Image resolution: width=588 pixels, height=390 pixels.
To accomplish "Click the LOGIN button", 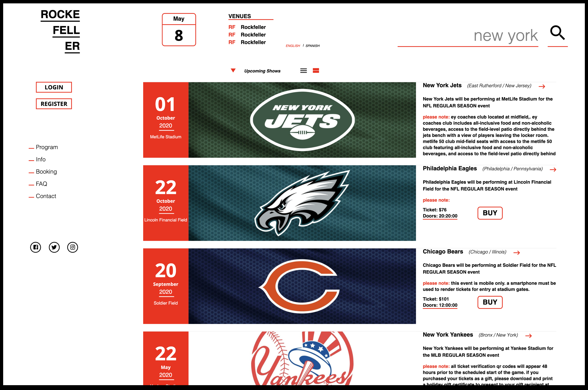I will tap(54, 87).
